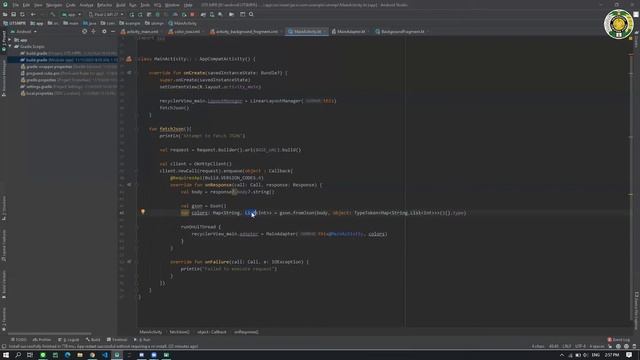The width and height of the screenshot is (640, 360).
Task: Switch to MainAdapter.kt tab
Action: coord(349,31)
